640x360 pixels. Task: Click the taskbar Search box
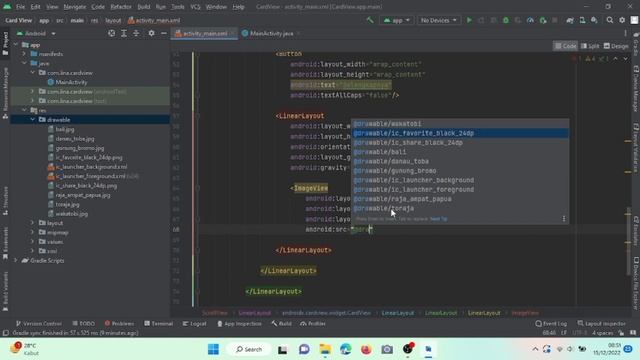pos(249,349)
